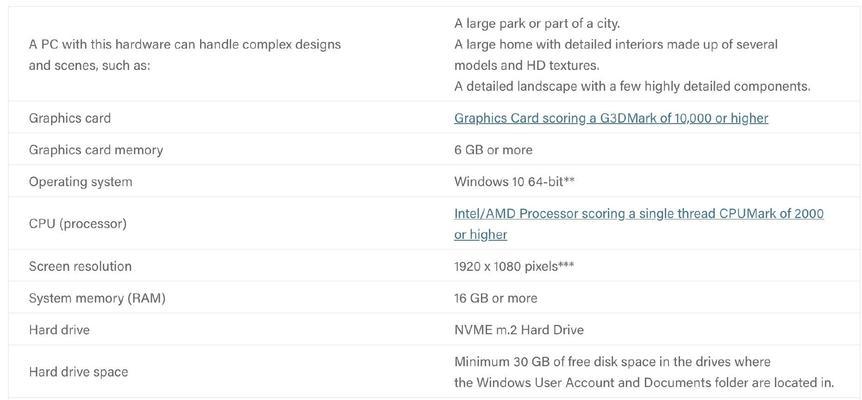Select the Graphics card row label
862x400 pixels.
tap(70, 118)
